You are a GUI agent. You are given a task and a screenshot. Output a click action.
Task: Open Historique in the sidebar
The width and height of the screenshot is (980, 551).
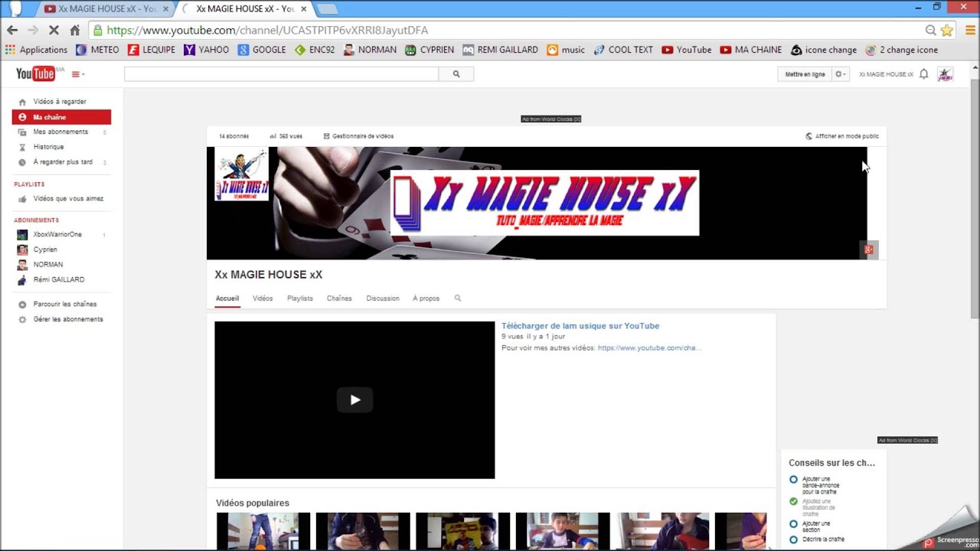pyautogui.click(x=48, y=147)
